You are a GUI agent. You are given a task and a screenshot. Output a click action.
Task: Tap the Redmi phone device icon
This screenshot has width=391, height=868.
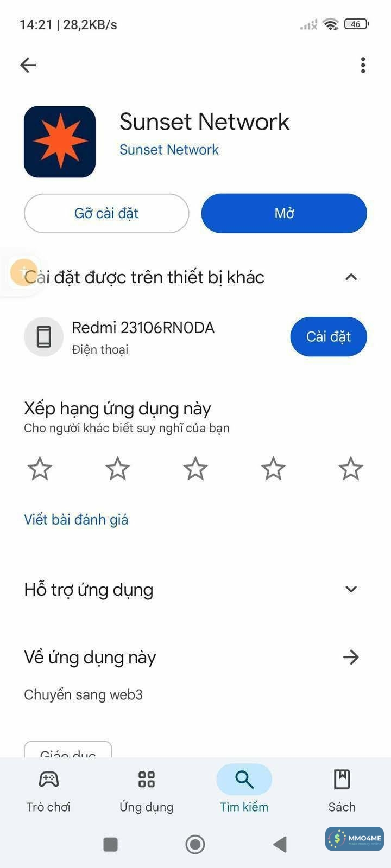tap(44, 337)
